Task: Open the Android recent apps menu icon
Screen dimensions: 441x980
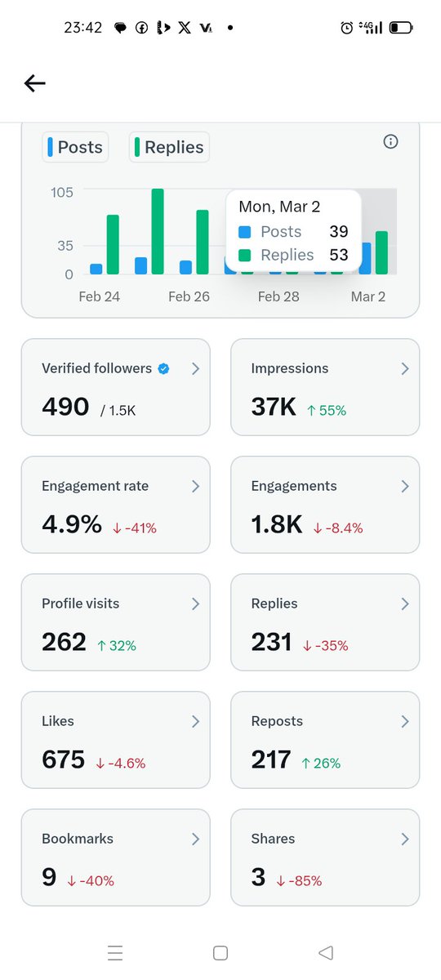Action: [115, 952]
